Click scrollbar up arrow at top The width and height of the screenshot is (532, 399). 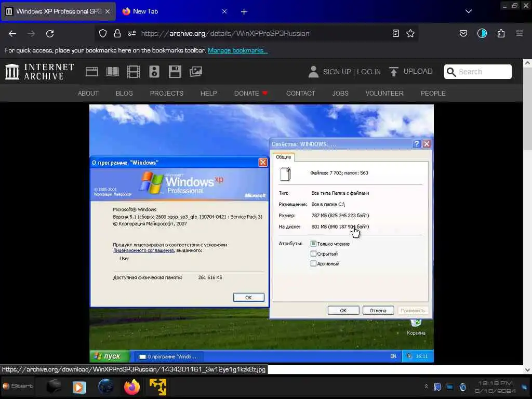(527, 63)
